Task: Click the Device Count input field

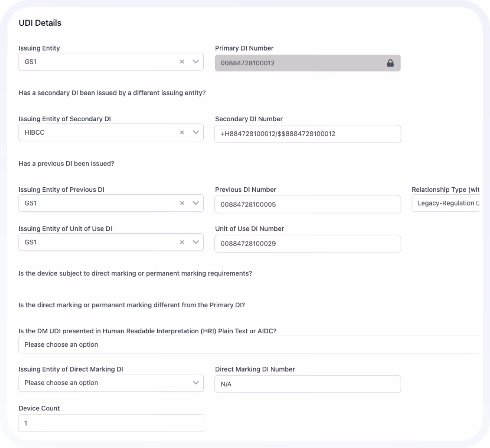Action: pyautogui.click(x=111, y=423)
